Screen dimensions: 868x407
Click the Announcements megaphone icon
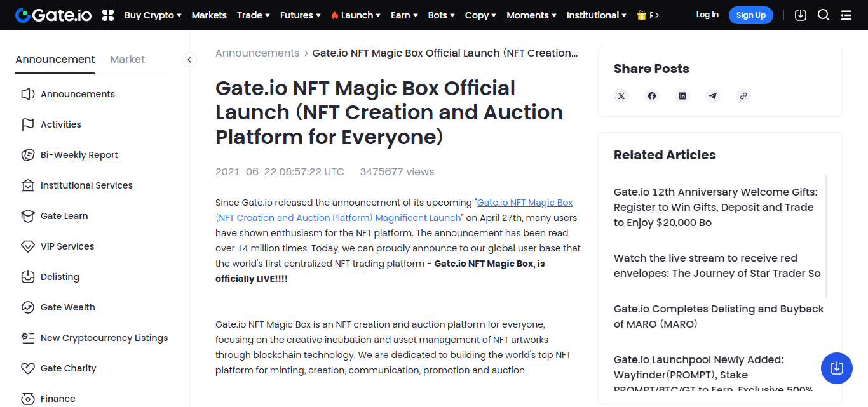[x=28, y=94]
